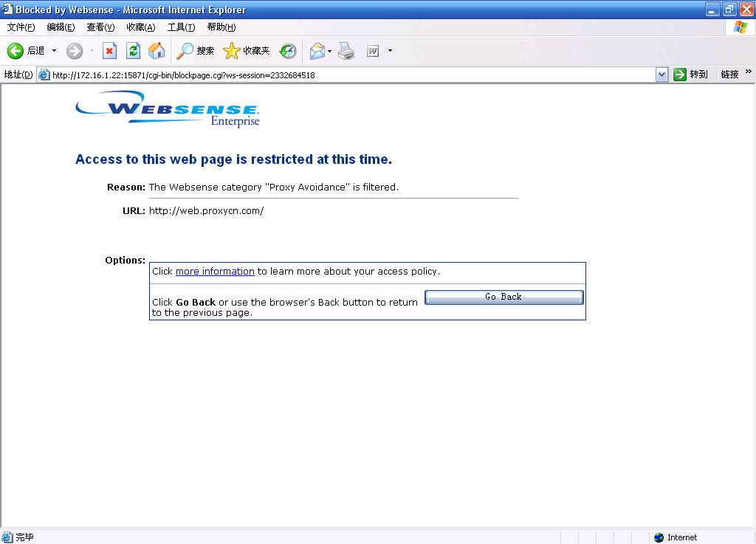Open the 工具(T) menu

[182, 27]
